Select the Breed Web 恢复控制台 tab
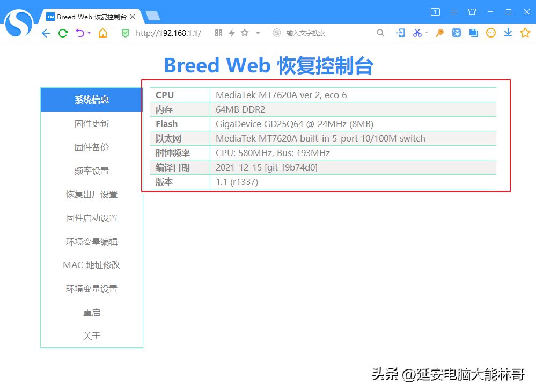This screenshot has width=536, height=392. coord(92,17)
